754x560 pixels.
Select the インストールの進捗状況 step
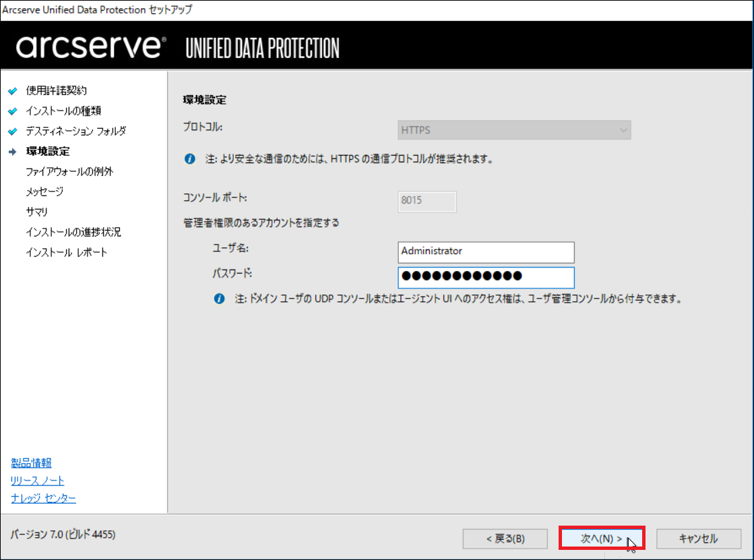click(73, 232)
